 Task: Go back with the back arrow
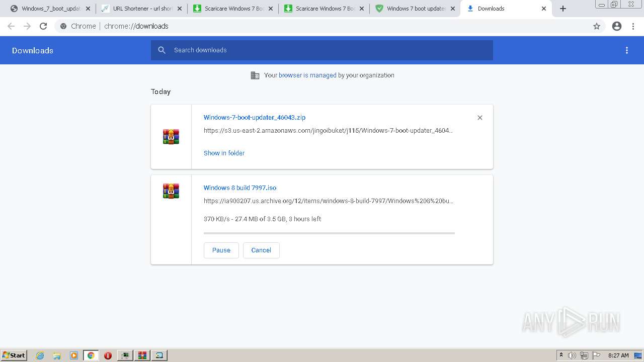pos(11,26)
